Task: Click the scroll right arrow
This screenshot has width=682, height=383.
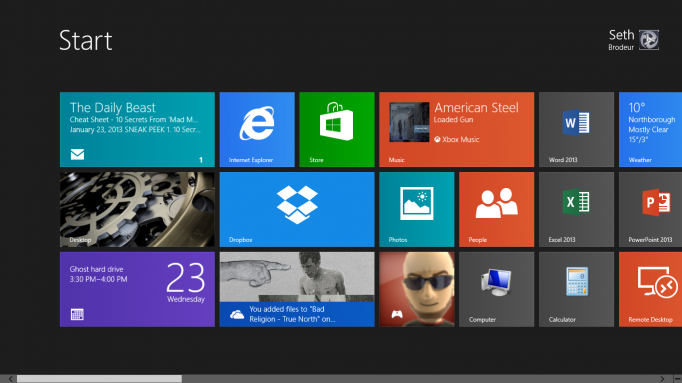Action: pyautogui.click(x=662, y=379)
